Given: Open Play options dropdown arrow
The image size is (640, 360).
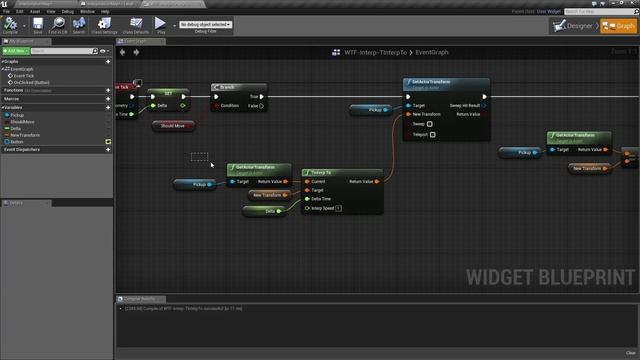Looking at the screenshot, I should pyautogui.click(x=174, y=26).
